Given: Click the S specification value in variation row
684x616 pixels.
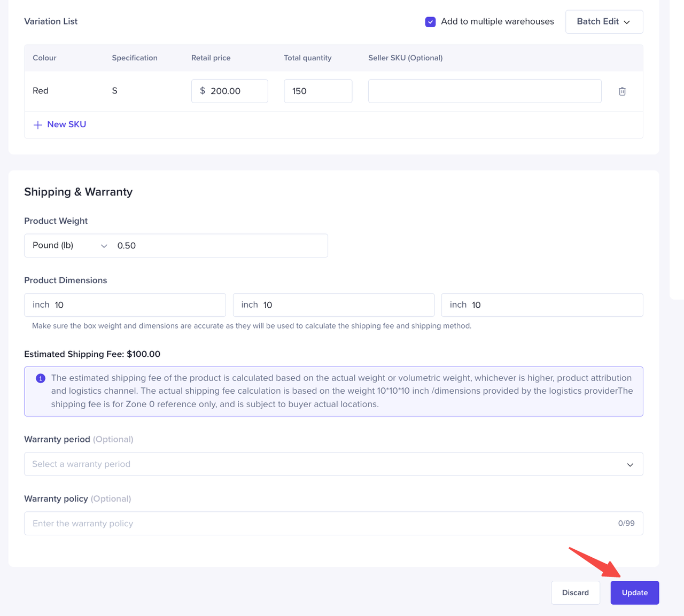Looking at the screenshot, I should [114, 91].
